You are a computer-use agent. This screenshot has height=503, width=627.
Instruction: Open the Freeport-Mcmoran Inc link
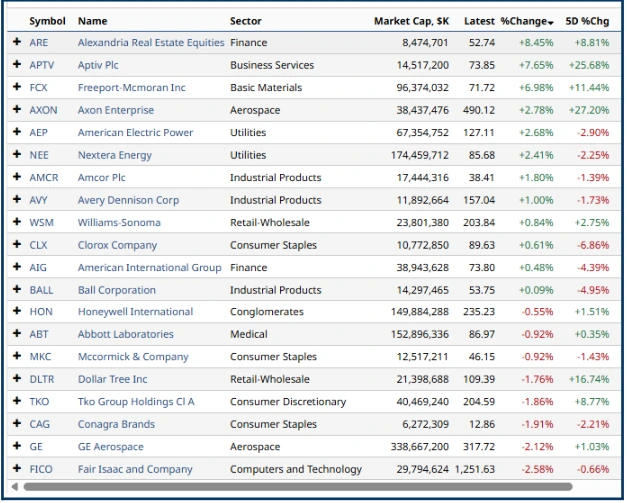pyautogui.click(x=132, y=88)
